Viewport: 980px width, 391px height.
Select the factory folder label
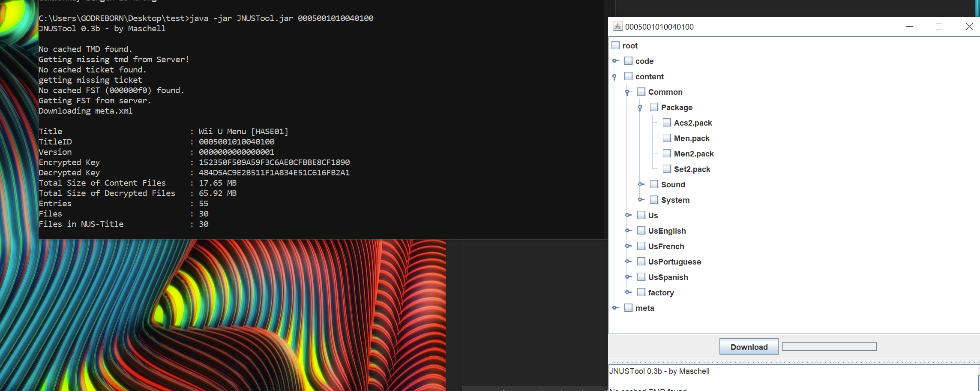[x=661, y=293]
